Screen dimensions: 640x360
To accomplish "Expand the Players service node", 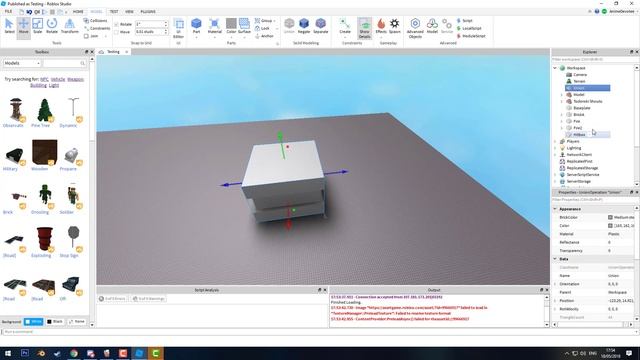I will pos(555,141).
